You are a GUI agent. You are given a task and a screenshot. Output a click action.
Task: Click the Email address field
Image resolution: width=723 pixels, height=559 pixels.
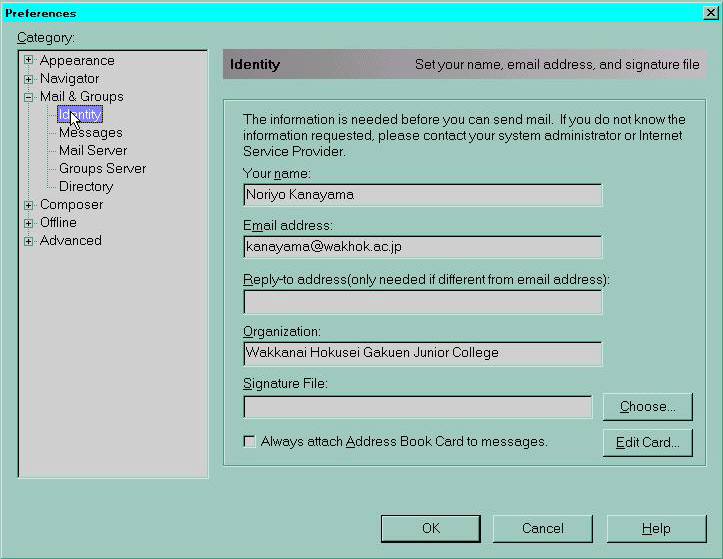[422, 247]
